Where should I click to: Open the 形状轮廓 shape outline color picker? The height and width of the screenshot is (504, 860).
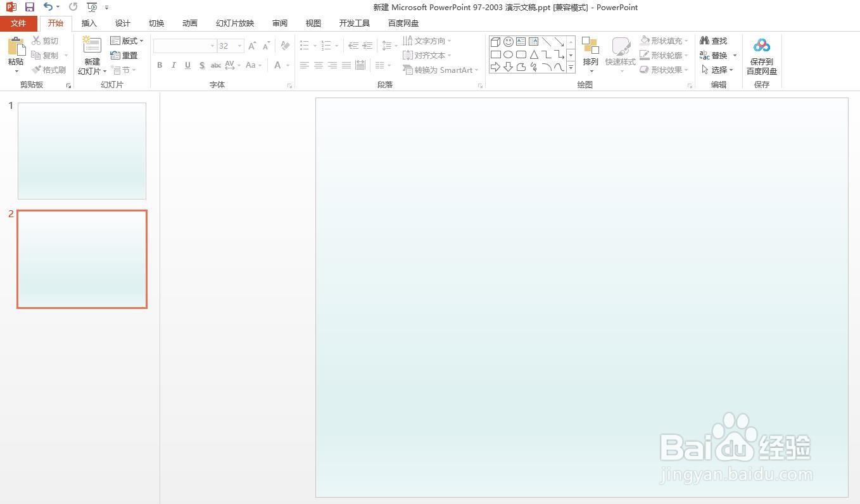tap(664, 55)
